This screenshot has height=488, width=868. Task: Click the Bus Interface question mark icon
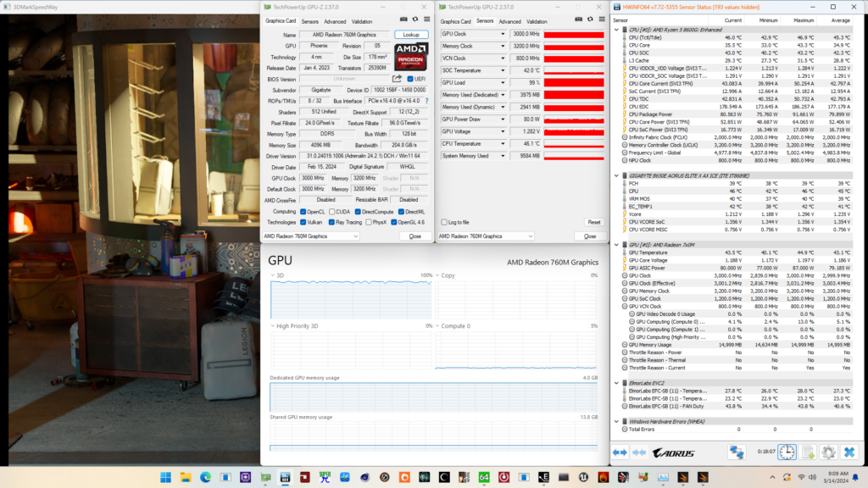pos(426,101)
